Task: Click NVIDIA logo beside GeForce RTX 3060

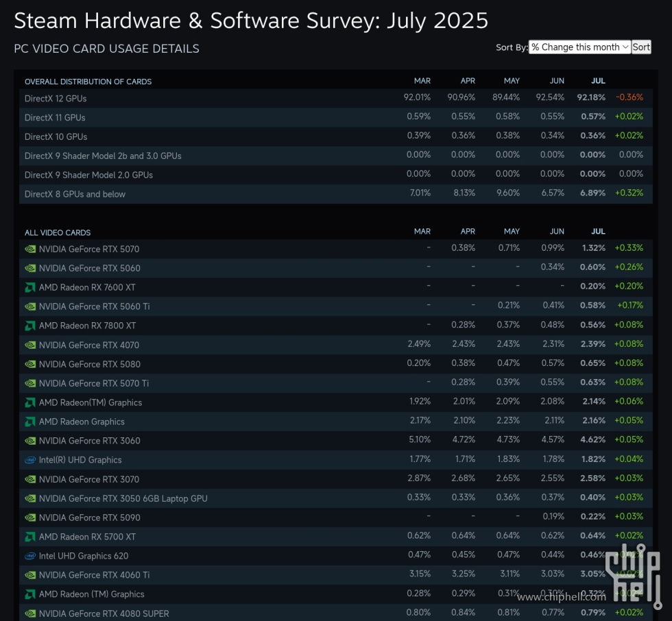Action: tap(30, 441)
